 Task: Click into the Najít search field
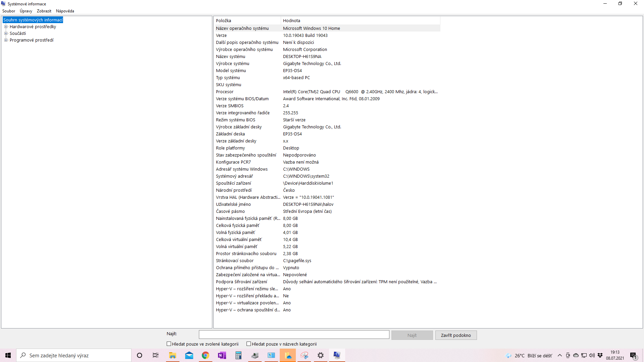(x=294, y=335)
